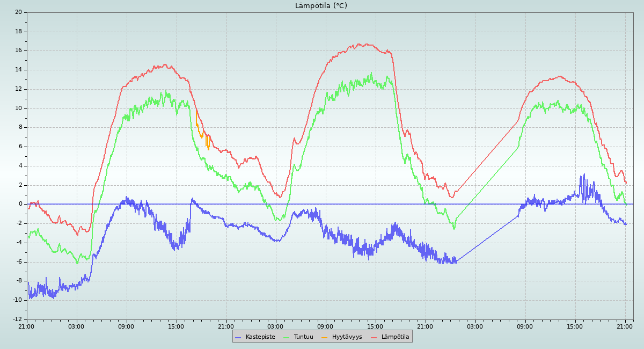Select the 16 label on the y-axis
This screenshot has width=644, height=349.
(18, 50)
